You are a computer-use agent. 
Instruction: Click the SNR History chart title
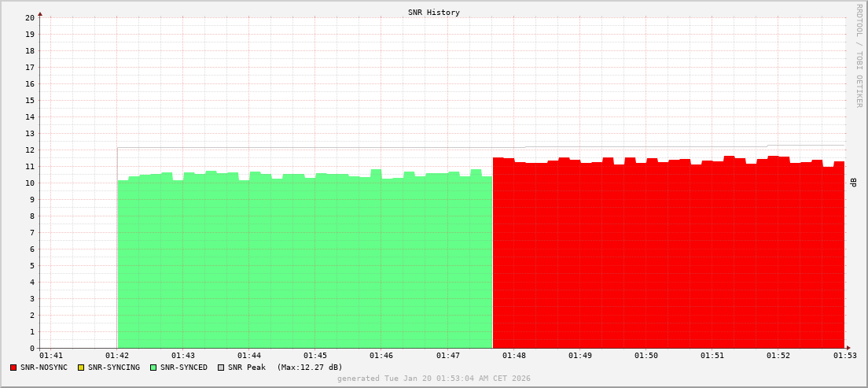(x=434, y=13)
